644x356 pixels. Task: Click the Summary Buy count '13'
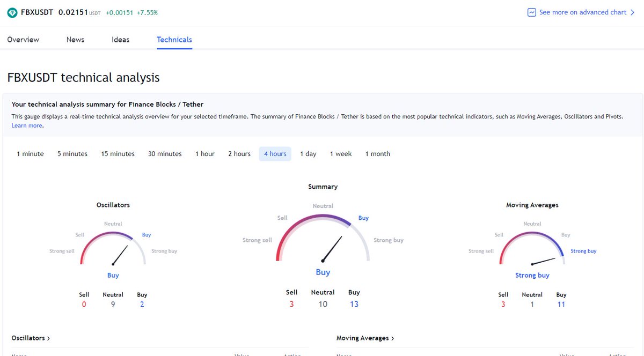pos(354,304)
